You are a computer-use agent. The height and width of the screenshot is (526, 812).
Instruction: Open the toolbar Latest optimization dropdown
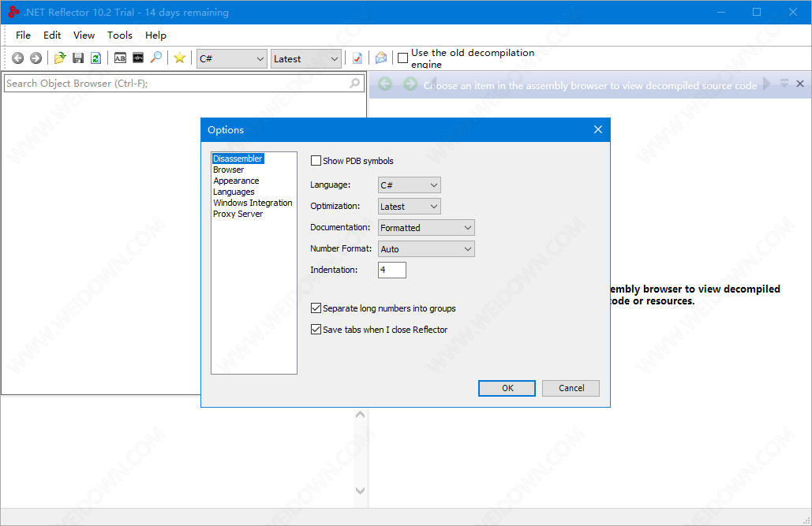306,59
